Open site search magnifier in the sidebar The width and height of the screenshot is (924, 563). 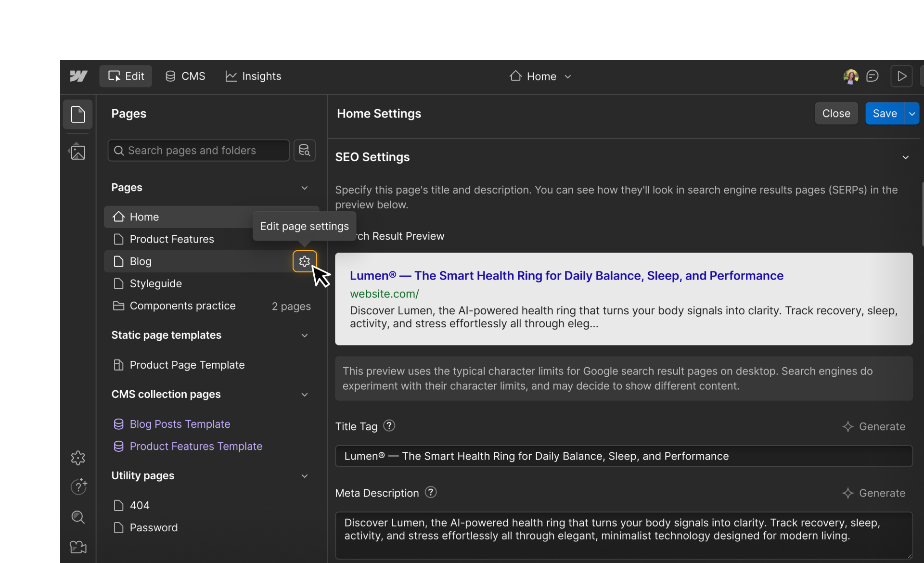77,517
